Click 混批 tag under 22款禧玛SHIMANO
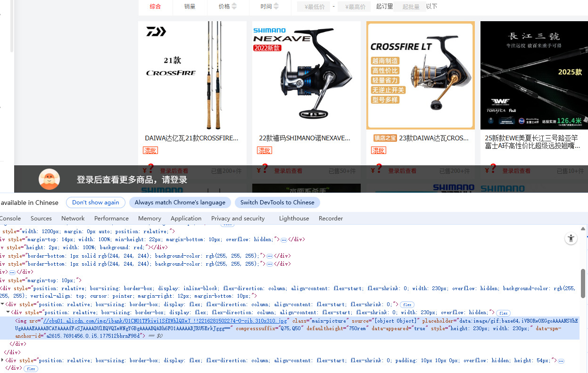This screenshot has width=588, height=373. coord(265,151)
